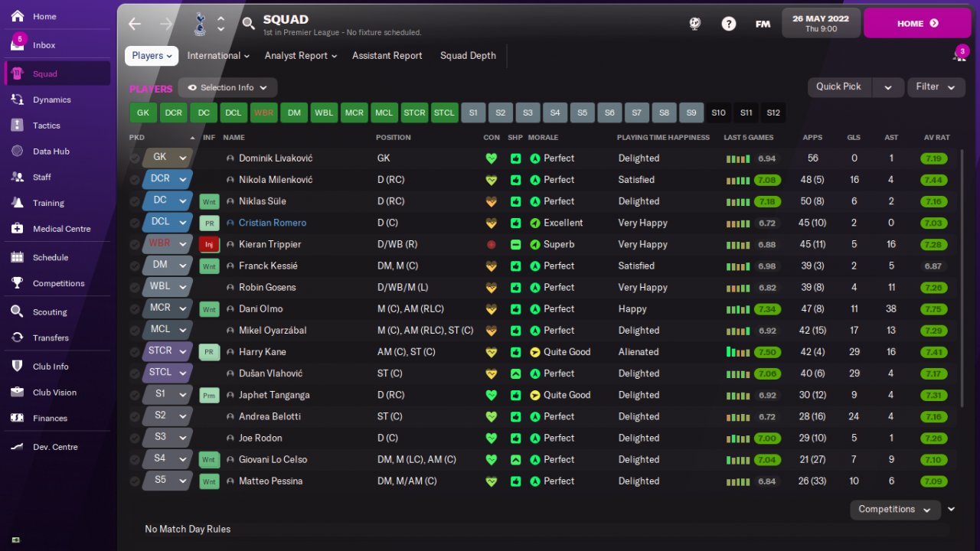Open the FM menu in the header

tap(763, 24)
